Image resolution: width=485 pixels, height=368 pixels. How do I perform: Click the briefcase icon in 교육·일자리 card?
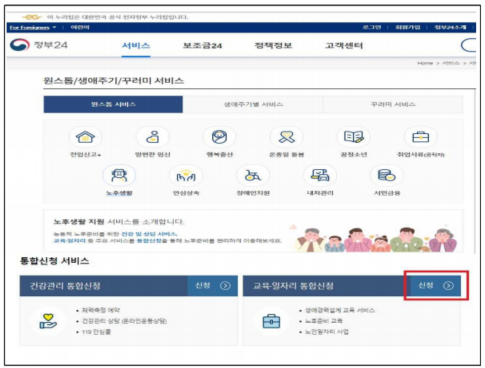pyautogui.click(x=271, y=321)
